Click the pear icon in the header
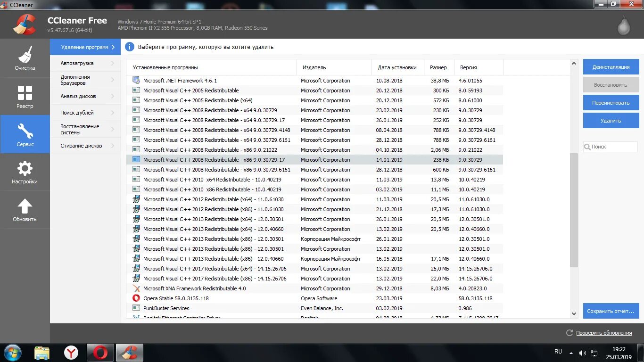Viewport: 644px width, 362px height. coord(624,25)
